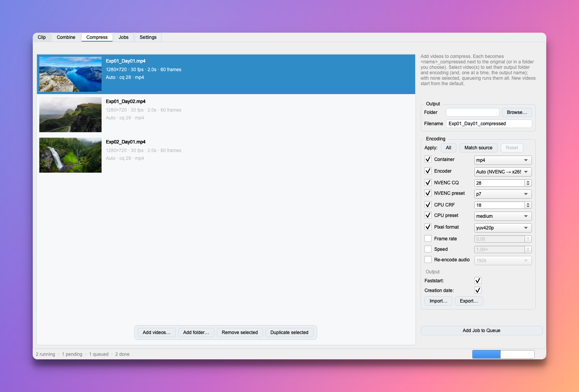Duplicate the selected video entry

tap(289, 332)
